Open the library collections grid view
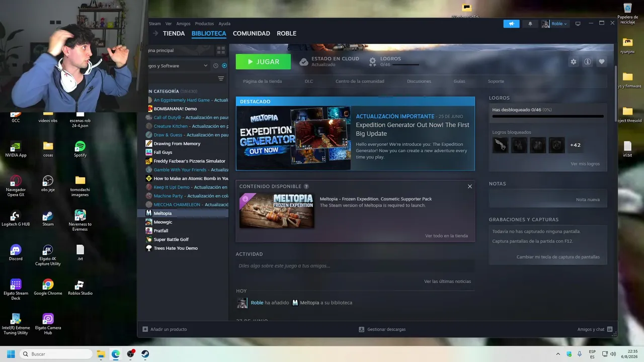This screenshot has height=362, width=644. tap(220, 50)
